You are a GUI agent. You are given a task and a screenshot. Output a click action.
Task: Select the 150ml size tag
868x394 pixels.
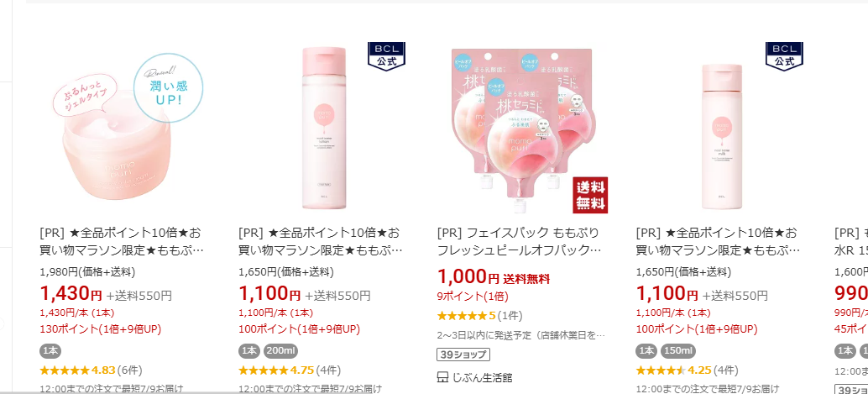click(678, 351)
